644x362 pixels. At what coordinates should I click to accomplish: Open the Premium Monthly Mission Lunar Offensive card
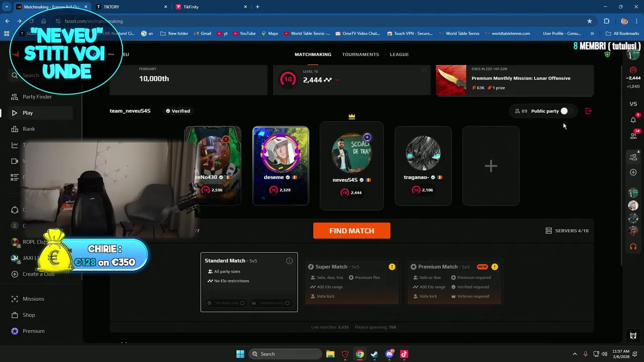515,79
